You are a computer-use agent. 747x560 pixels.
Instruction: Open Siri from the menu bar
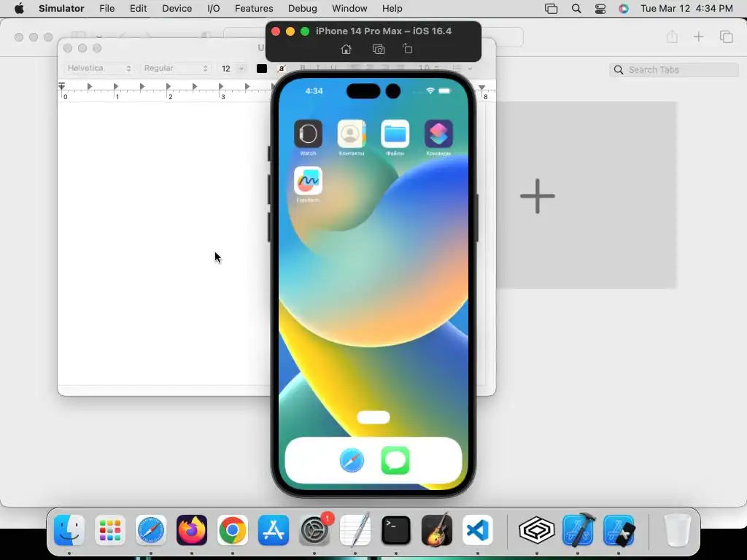click(x=624, y=9)
